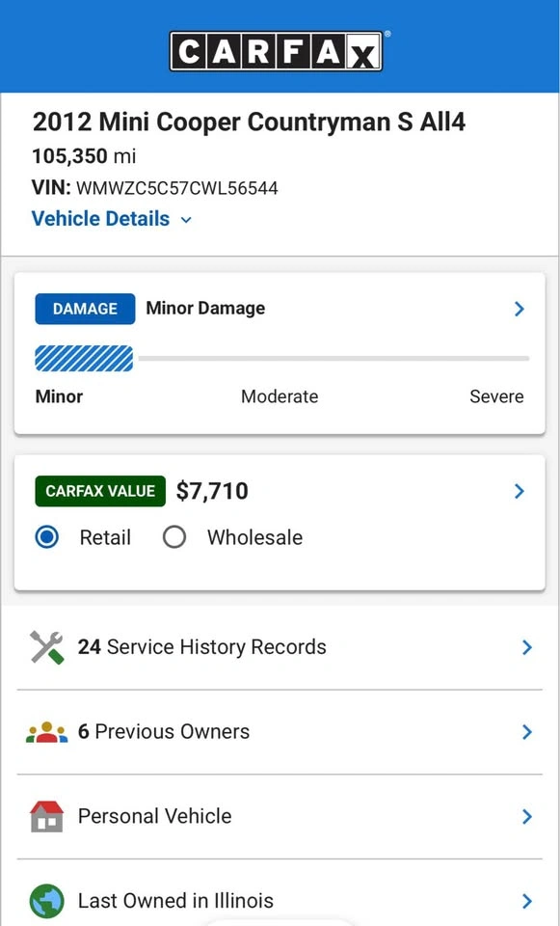560x926 pixels.
Task: Click the Last Owned in Illinois text
Action: [x=175, y=901]
